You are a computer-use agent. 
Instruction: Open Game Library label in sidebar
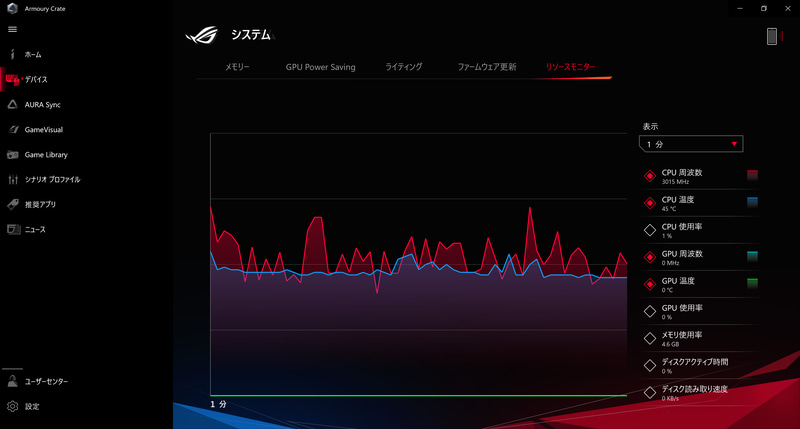coord(46,155)
